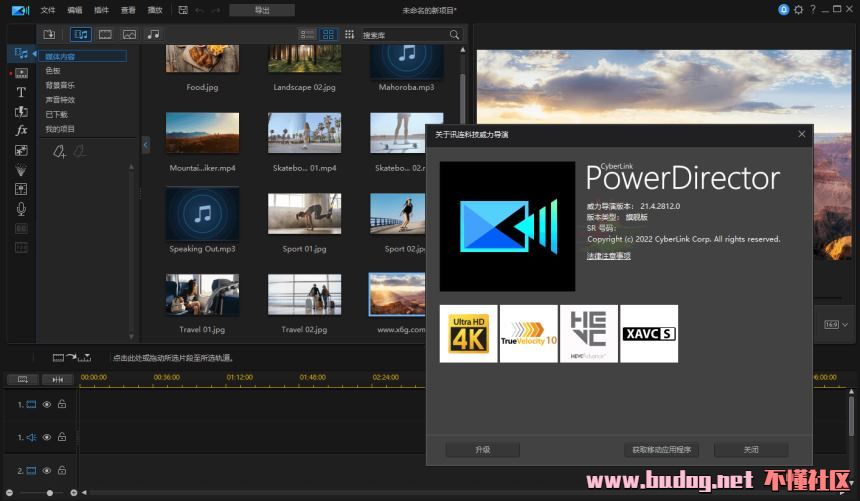Open the 16:9 aspect ratio dropdown

pos(834,324)
